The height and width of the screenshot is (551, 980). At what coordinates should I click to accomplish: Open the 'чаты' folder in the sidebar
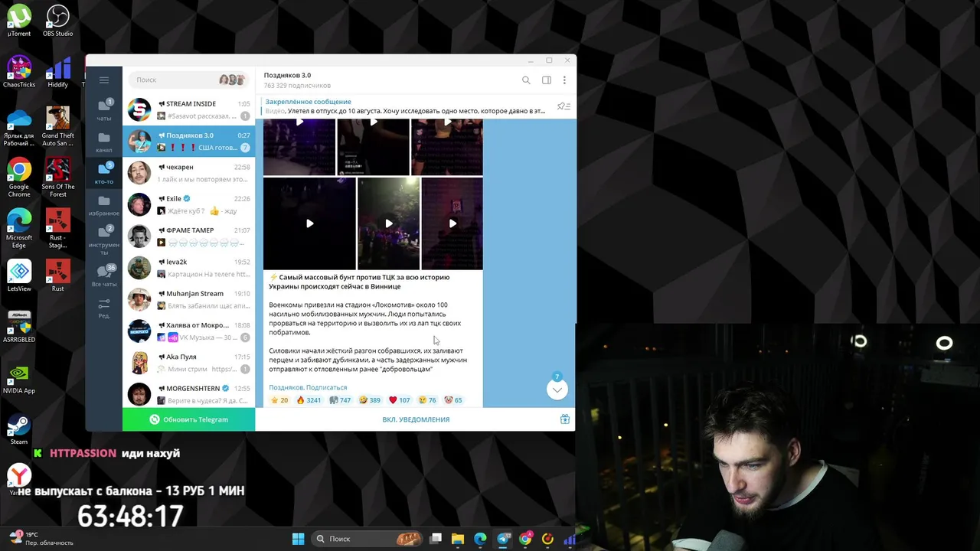tap(104, 109)
